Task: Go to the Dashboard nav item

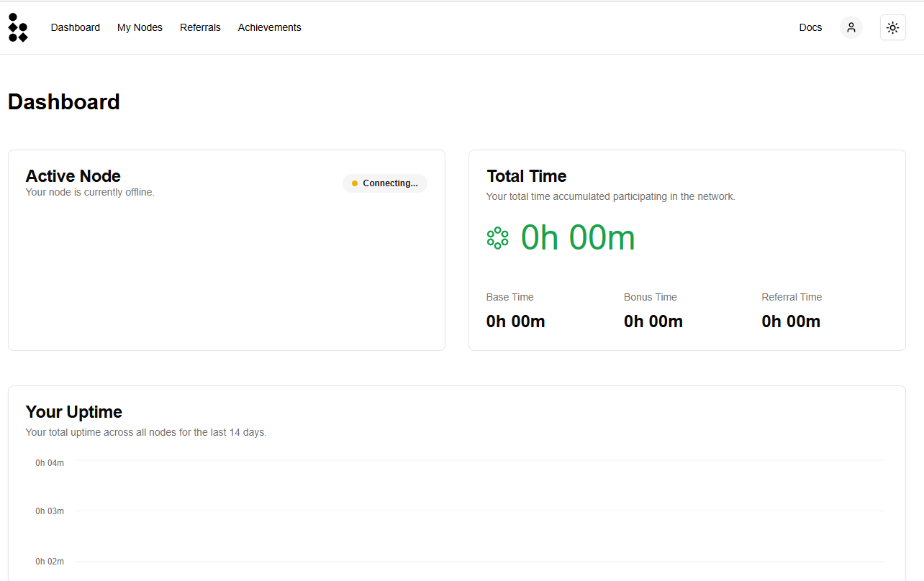Action: coord(75,27)
